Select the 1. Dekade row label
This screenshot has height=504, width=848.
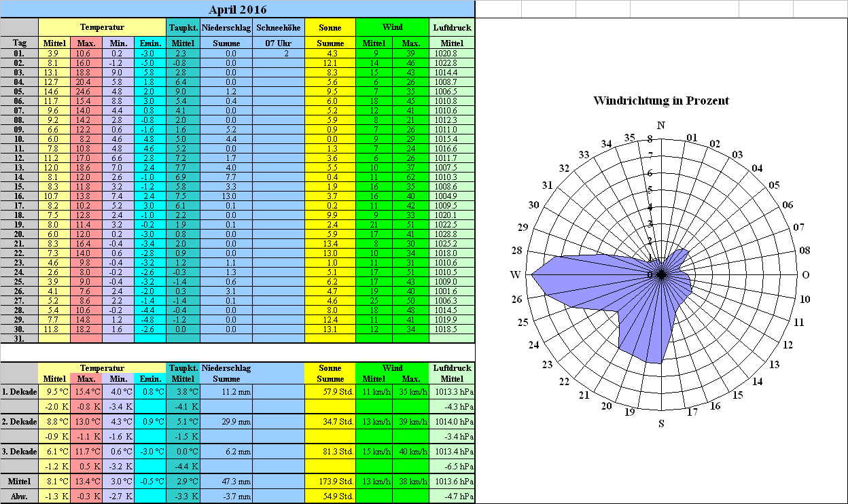(20, 391)
